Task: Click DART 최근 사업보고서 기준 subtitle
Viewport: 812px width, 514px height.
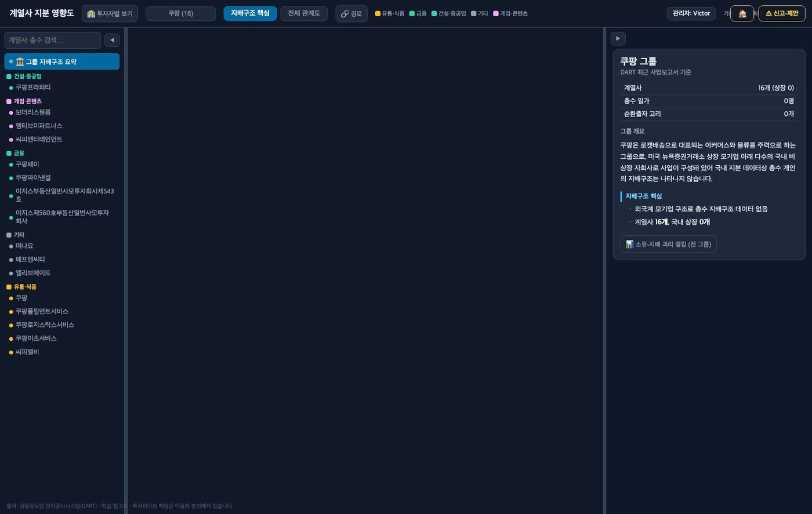Action: pyautogui.click(x=655, y=72)
